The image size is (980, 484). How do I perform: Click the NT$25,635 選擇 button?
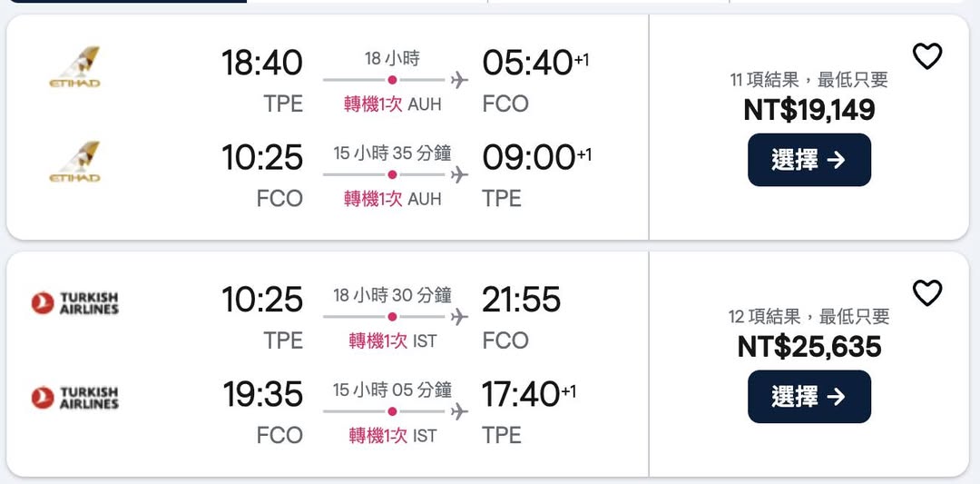click(808, 397)
